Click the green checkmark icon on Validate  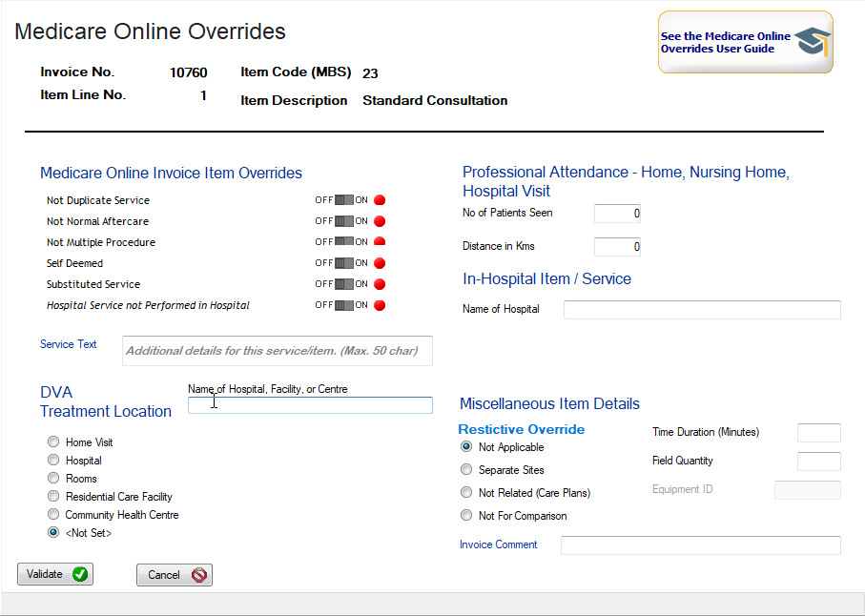(x=80, y=574)
